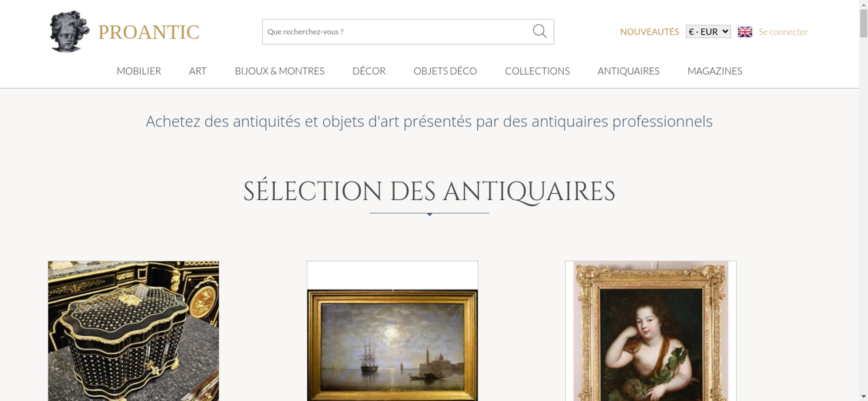Open the framed child portrait thumbnail
This screenshot has height=401, width=868.
pos(651,331)
